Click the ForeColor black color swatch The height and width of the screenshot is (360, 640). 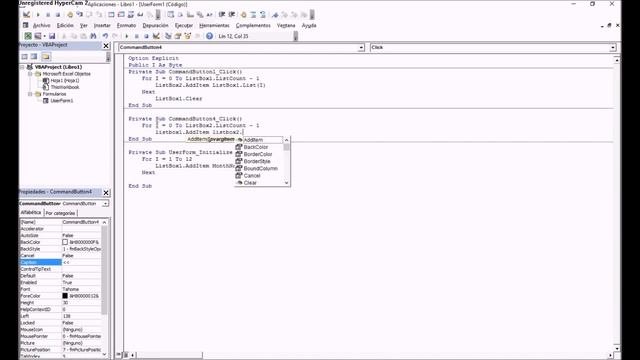(x=65, y=296)
